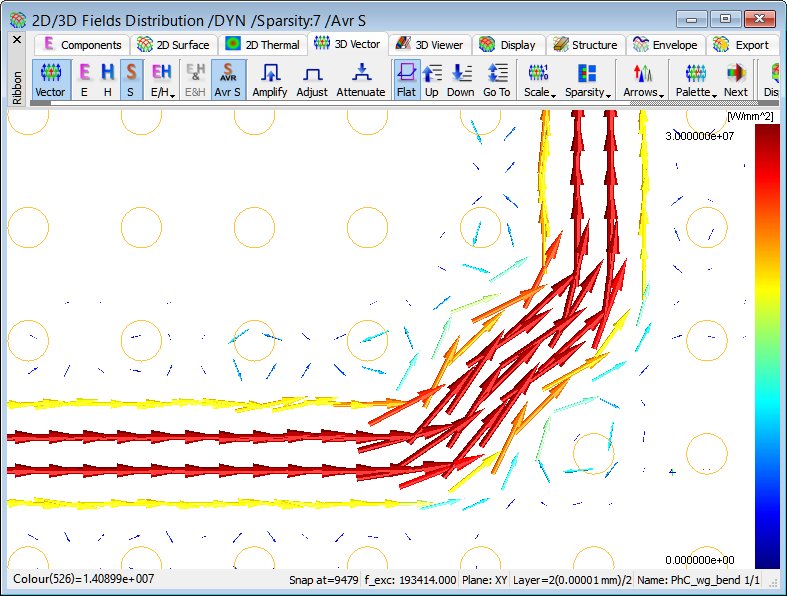
Task: Select the Vector display mode
Action: tap(50, 80)
